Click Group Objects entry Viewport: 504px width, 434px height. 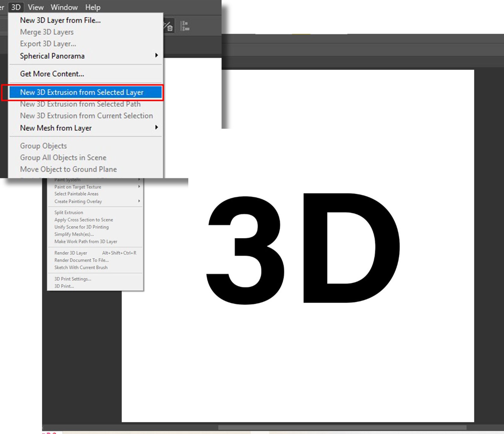85,146
